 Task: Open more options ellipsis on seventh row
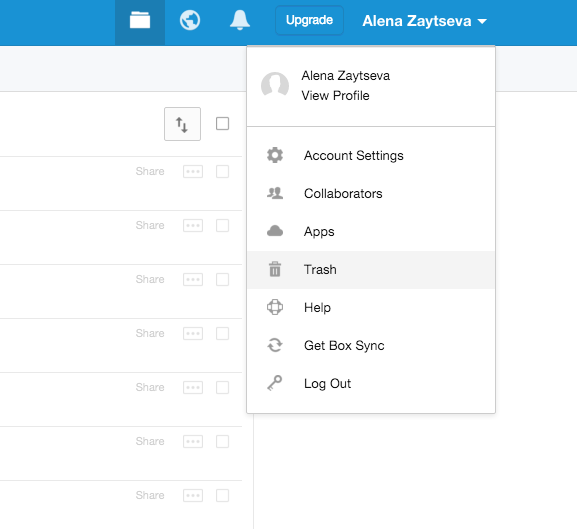point(193,496)
